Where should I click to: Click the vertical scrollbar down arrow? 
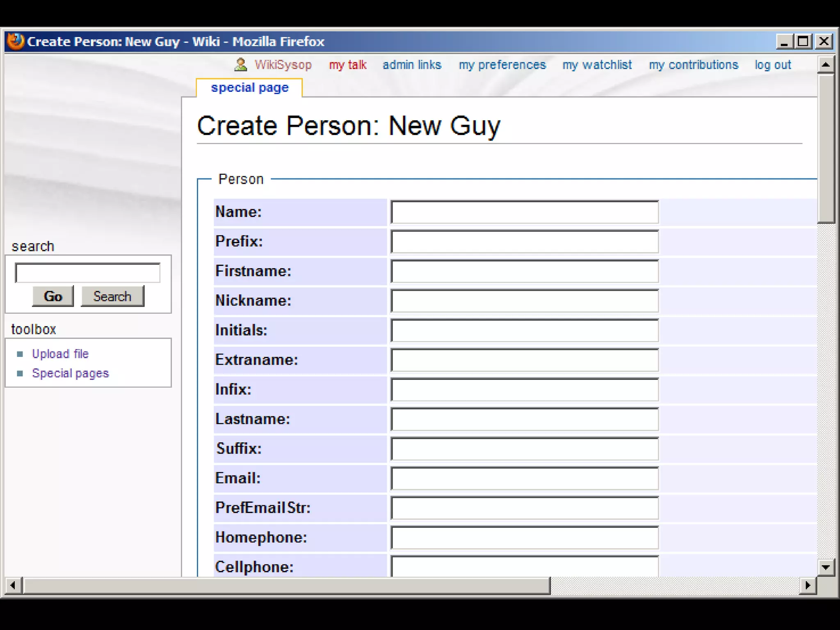(826, 567)
